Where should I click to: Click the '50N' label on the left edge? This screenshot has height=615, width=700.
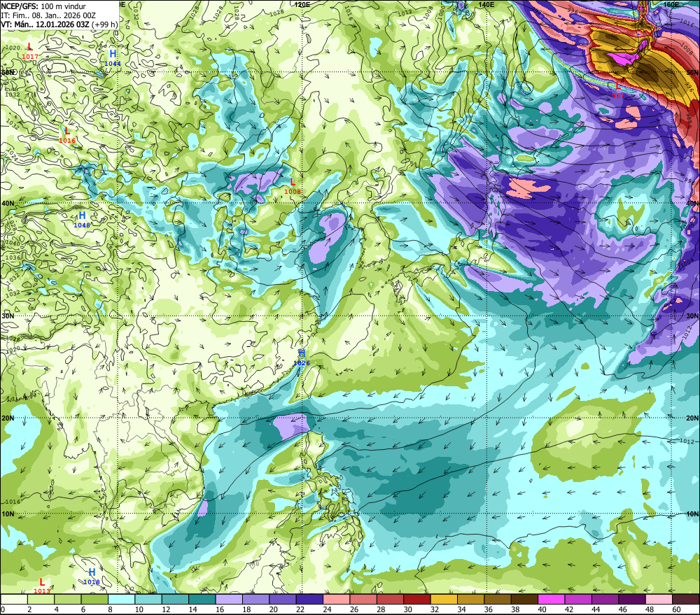point(8,72)
